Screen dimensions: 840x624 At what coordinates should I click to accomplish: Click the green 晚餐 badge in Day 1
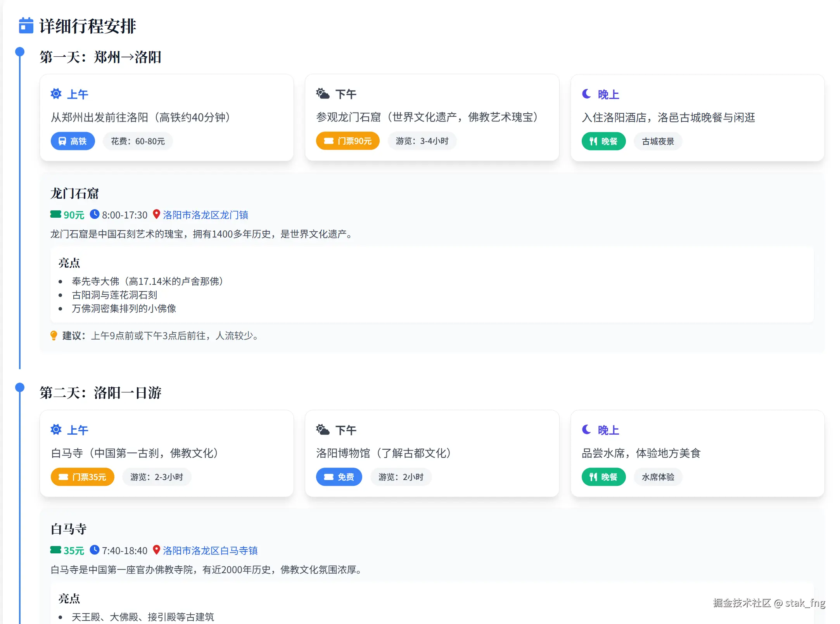point(603,141)
